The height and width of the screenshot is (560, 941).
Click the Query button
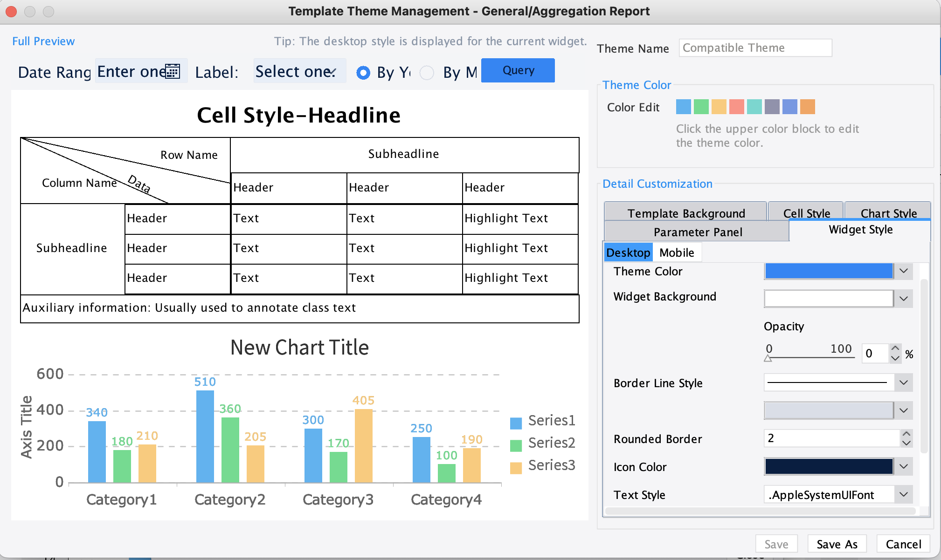point(518,70)
